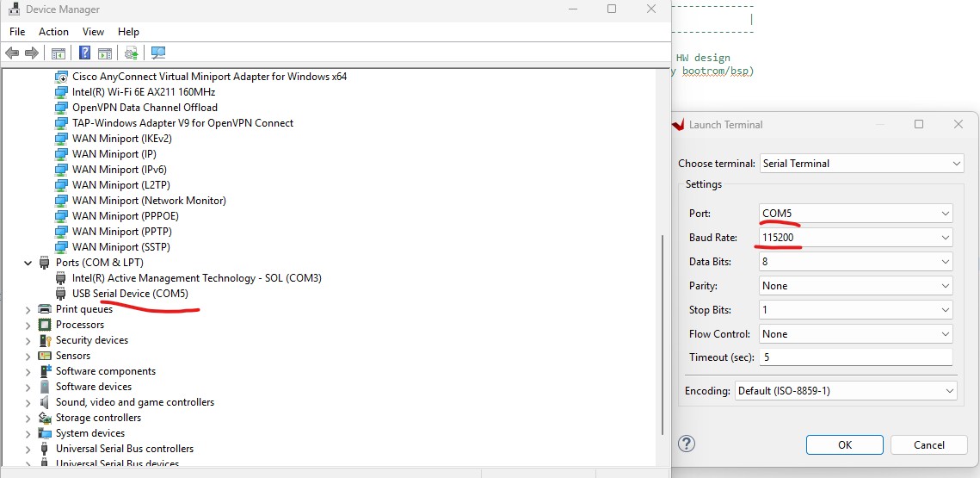Collapse the Ports (COM & LPT) node
The width and height of the screenshot is (980, 478).
(x=28, y=263)
